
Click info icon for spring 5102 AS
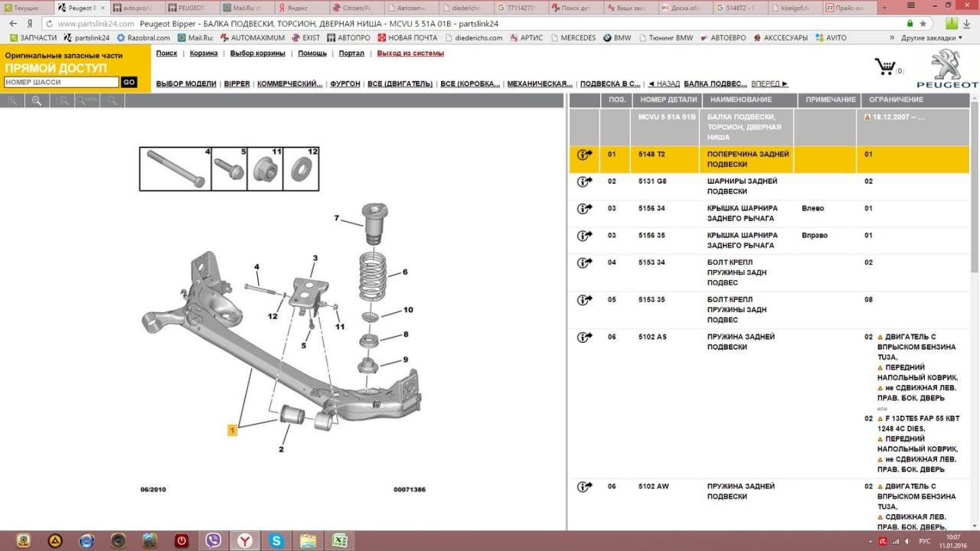click(584, 337)
